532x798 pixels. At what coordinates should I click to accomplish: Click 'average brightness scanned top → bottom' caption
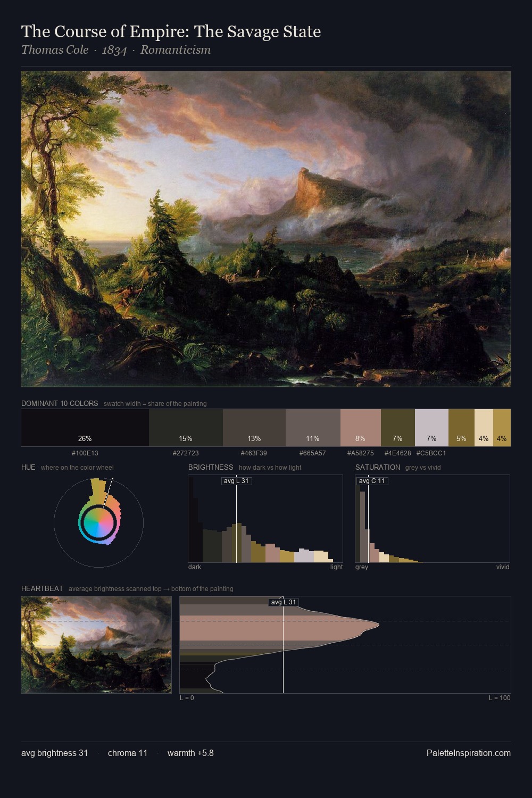click(x=151, y=589)
